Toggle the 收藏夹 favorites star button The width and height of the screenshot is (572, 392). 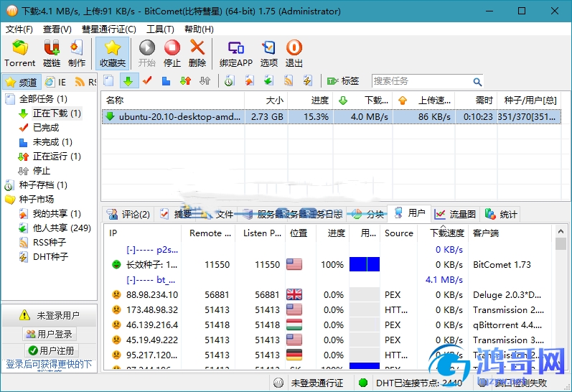coord(113,54)
